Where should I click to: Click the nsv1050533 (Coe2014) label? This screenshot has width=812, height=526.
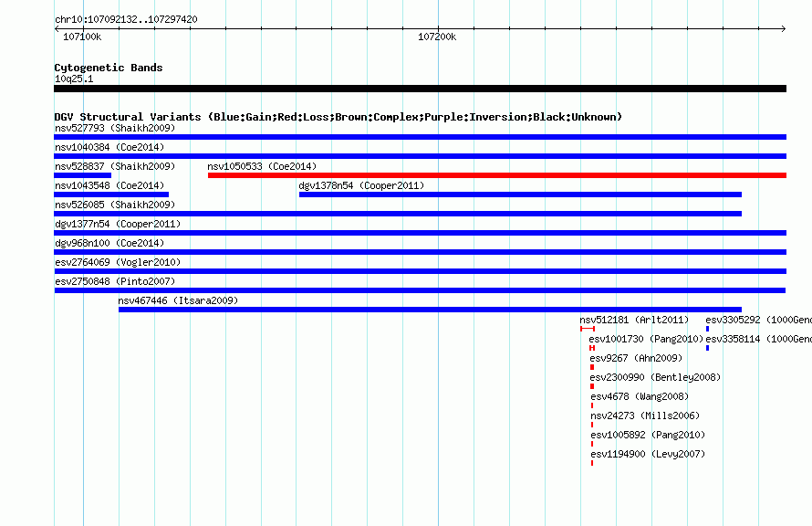[262, 166]
